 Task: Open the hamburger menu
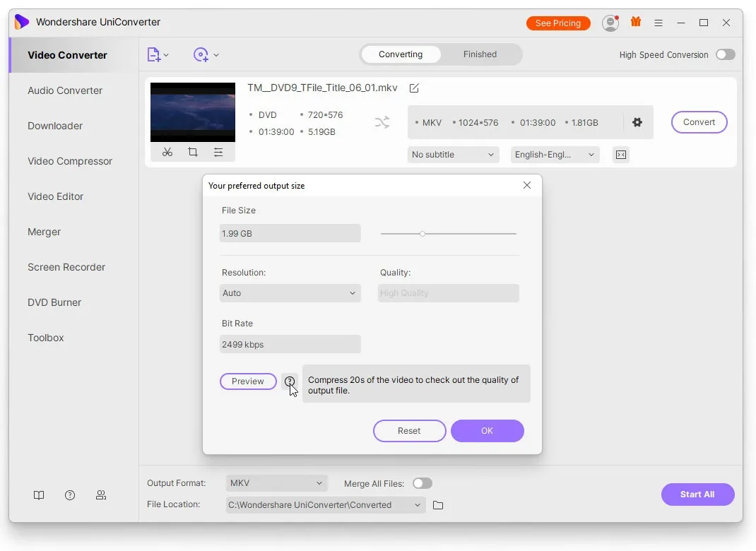click(x=658, y=22)
